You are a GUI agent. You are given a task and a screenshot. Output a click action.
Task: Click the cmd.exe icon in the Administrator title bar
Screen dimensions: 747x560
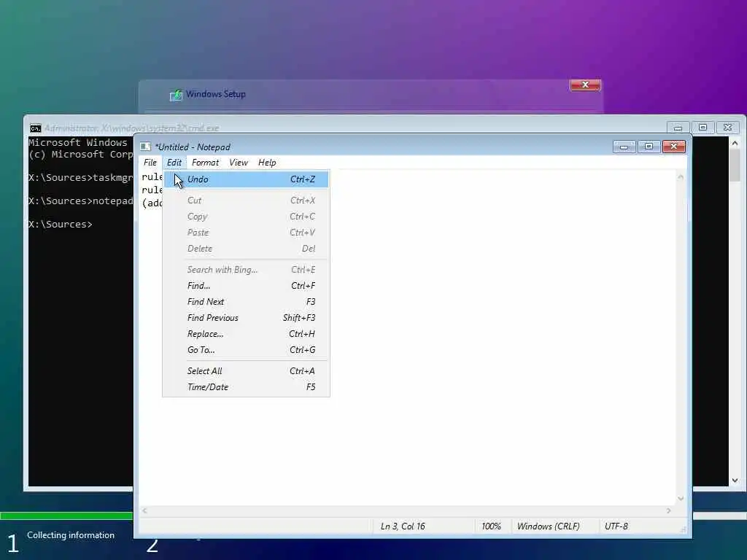tap(35, 128)
